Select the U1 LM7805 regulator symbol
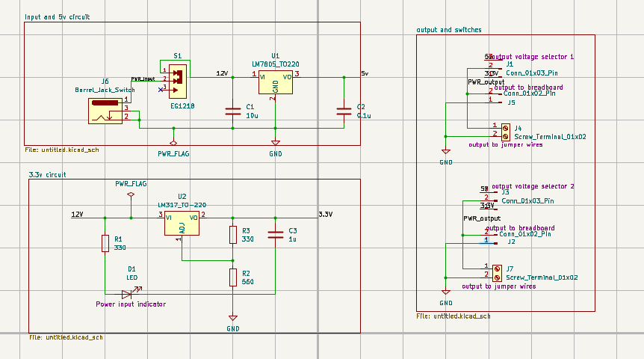 coord(276,82)
